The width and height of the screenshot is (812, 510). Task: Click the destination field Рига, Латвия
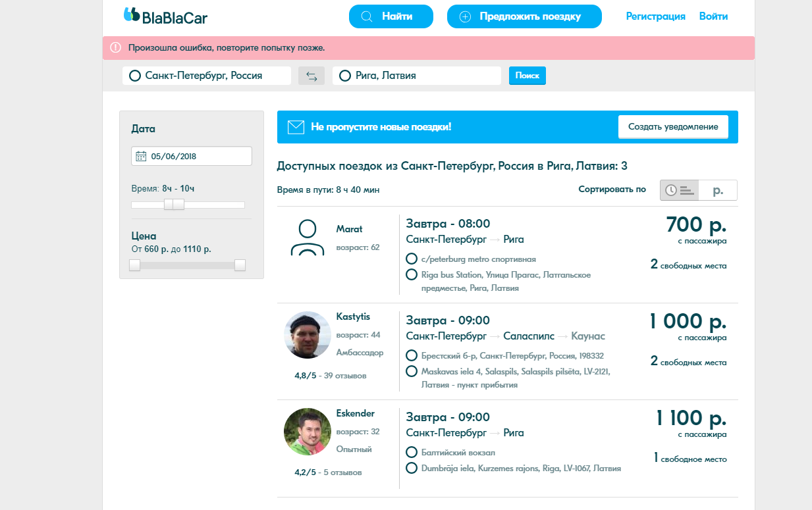(x=418, y=76)
